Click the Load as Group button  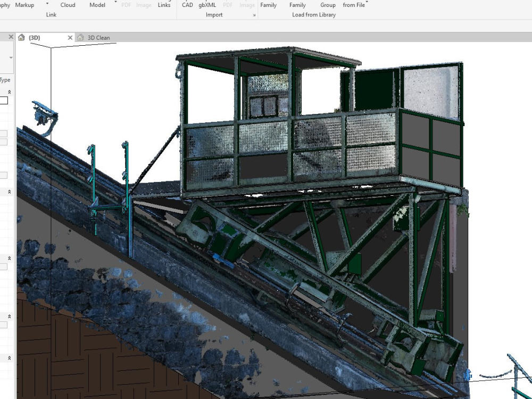[x=328, y=5]
